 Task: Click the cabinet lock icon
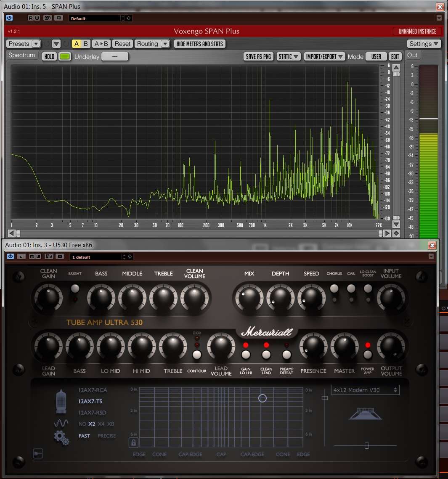point(134,442)
